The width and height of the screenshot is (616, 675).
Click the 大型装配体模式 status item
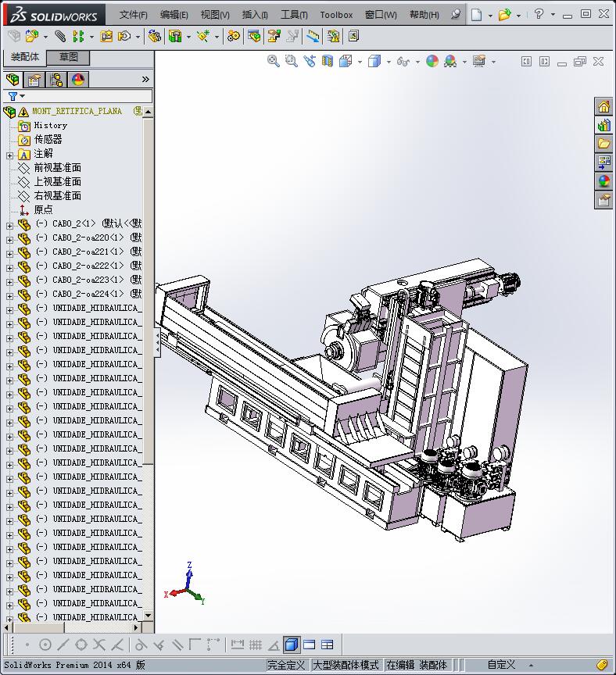pos(346,665)
